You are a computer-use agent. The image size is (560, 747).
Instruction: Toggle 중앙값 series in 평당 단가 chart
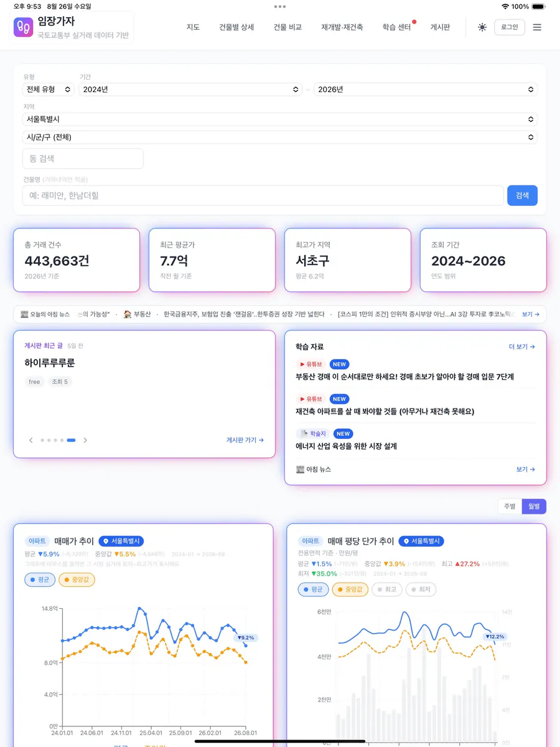click(350, 589)
